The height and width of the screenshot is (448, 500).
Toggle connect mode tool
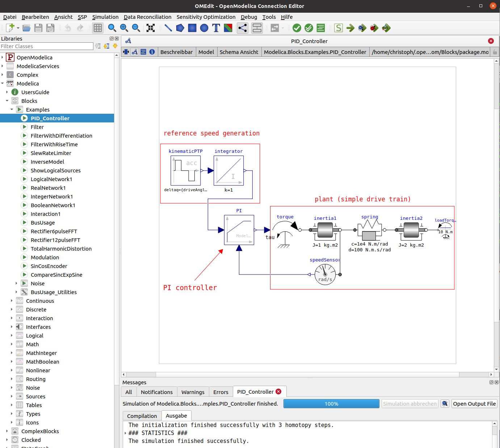coord(243,28)
